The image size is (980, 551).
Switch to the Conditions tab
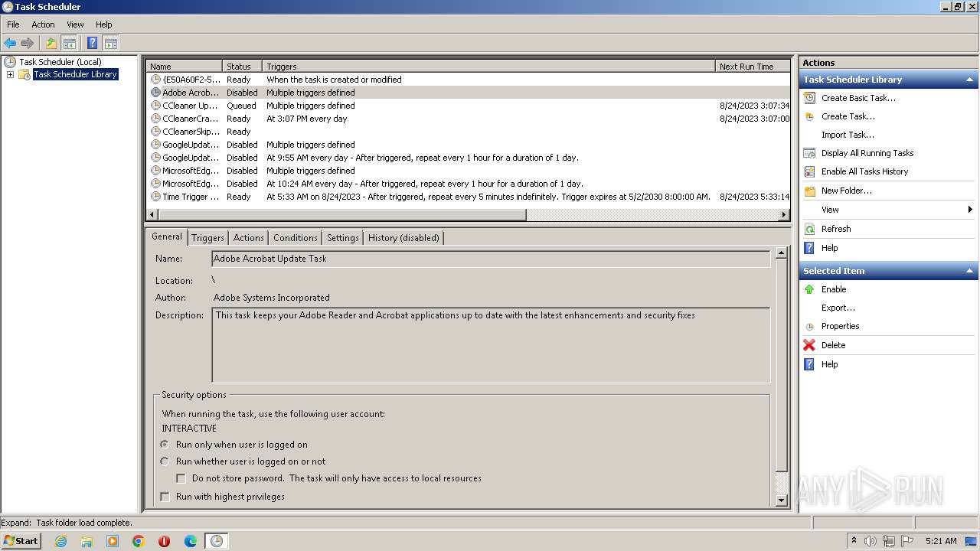(295, 238)
